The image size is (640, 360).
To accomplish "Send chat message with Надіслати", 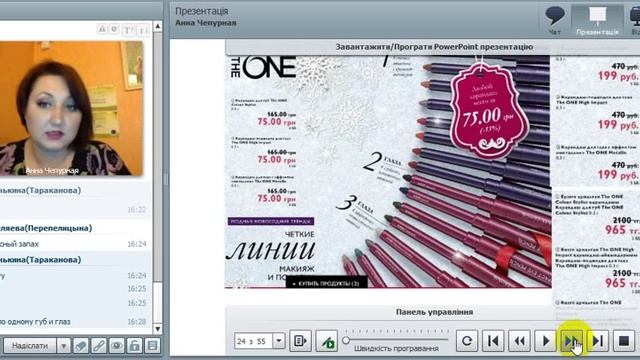I will click(x=30, y=346).
